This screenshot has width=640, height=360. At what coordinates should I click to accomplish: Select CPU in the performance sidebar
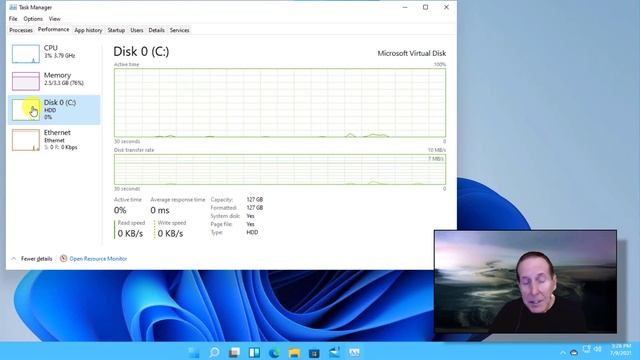[54, 54]
